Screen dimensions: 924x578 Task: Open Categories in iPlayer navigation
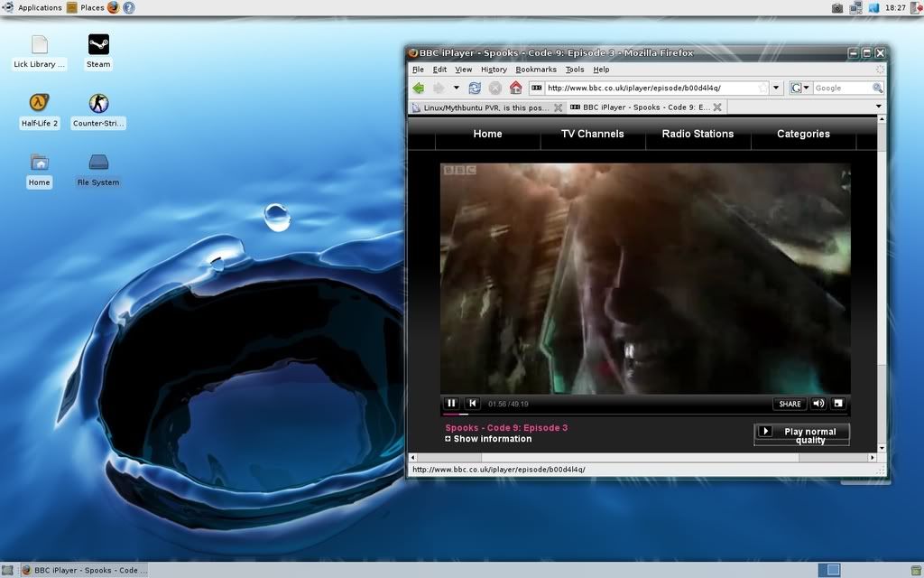(803, 134)
